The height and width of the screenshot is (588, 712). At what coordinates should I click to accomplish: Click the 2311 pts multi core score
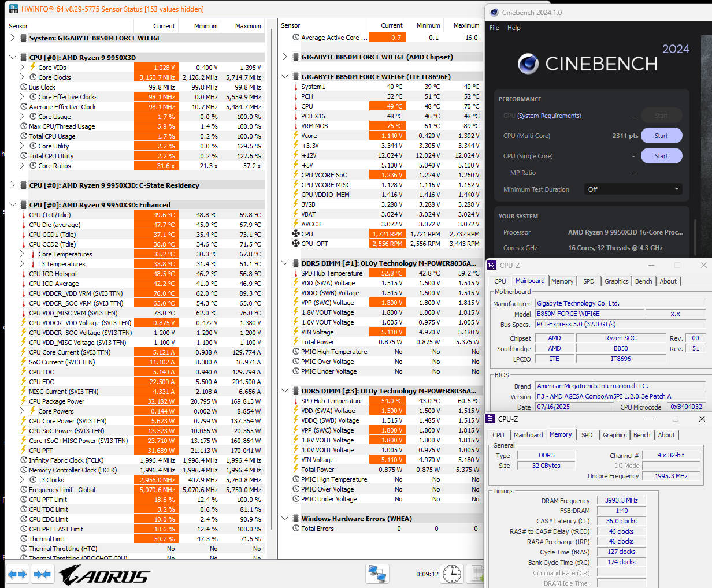click(x=625, y=136)
